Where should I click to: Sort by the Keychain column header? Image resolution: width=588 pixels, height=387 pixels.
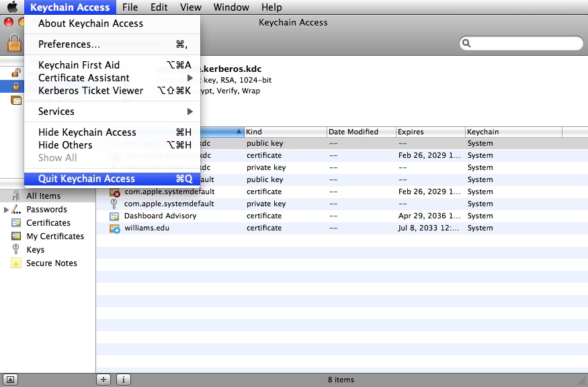point(514,132)
